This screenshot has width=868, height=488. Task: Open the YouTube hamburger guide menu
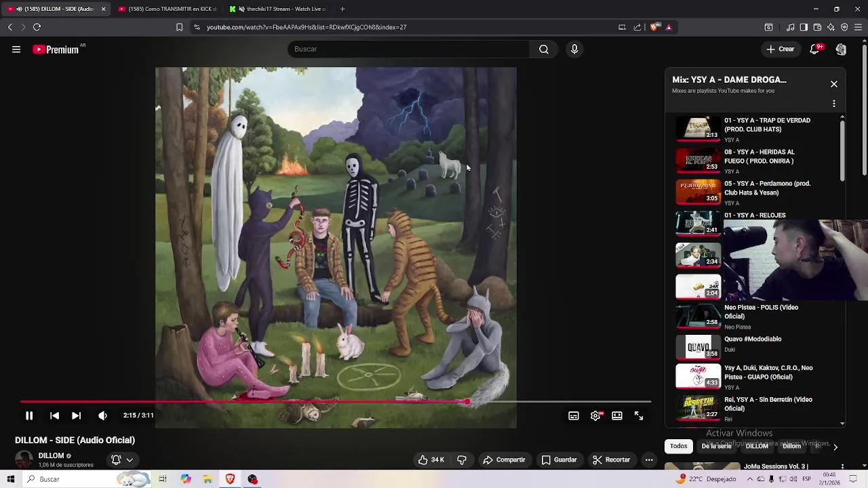pyautogui.click(x=16, y=49)
